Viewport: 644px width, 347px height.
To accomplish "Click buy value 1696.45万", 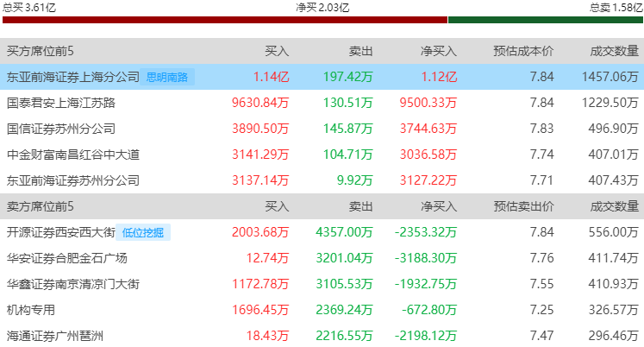I will tap(260, 310).
